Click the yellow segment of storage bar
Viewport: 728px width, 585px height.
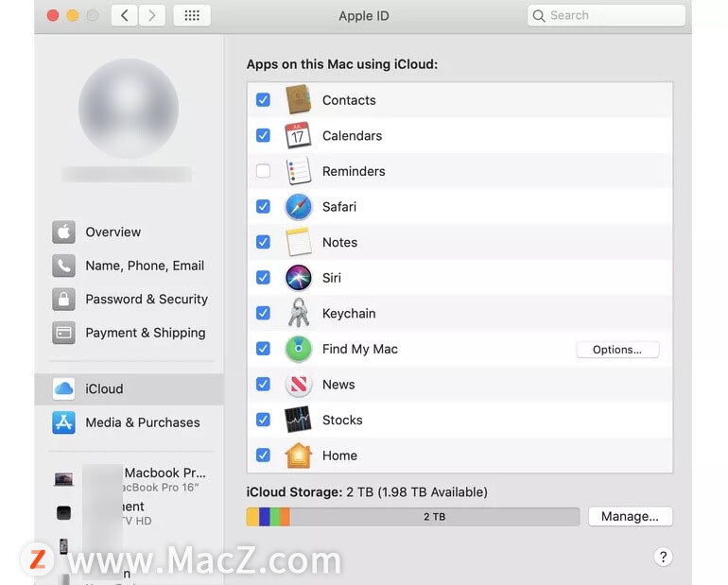point(252,516)
